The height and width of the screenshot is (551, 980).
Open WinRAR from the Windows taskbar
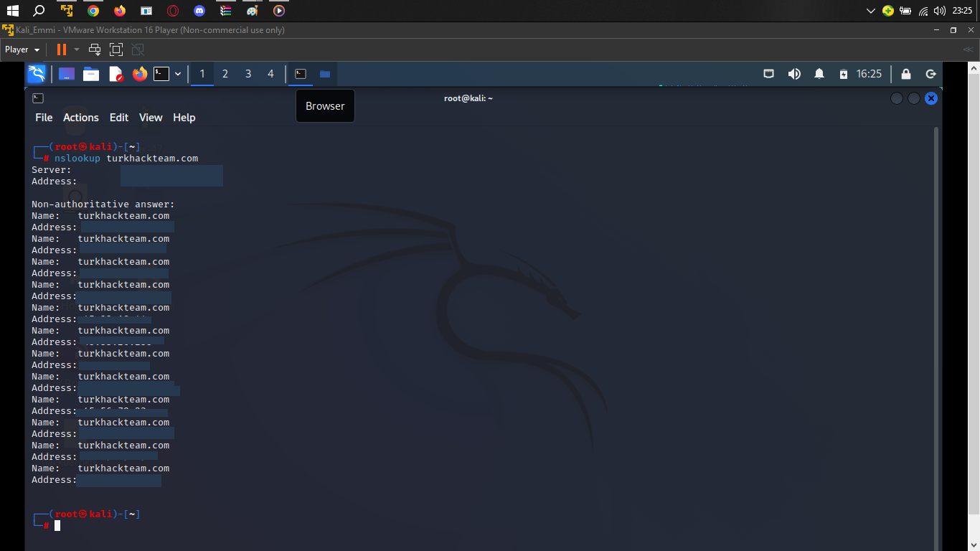point(226,11)
